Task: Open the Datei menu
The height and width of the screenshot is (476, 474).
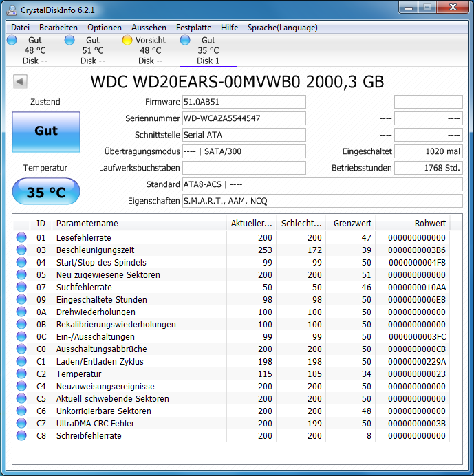Action: coord(20,28)
